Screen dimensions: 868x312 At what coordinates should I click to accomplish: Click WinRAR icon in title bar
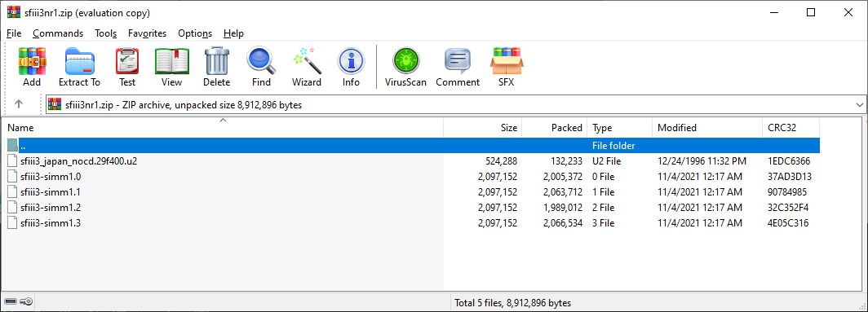[13, 12]
